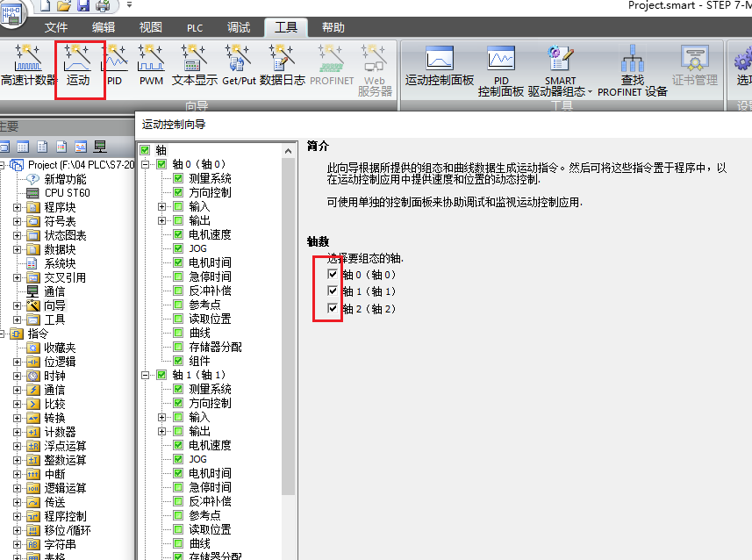Toggle the 测量系统 checkbox under 轴 0
Screen dimensions: 752x560
[x=178, y=178]
